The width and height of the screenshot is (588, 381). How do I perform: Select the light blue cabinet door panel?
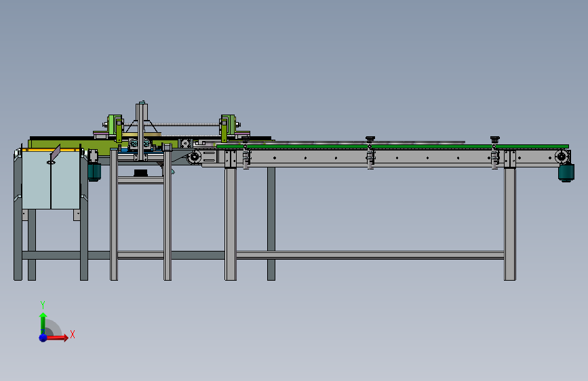point(51,180)
